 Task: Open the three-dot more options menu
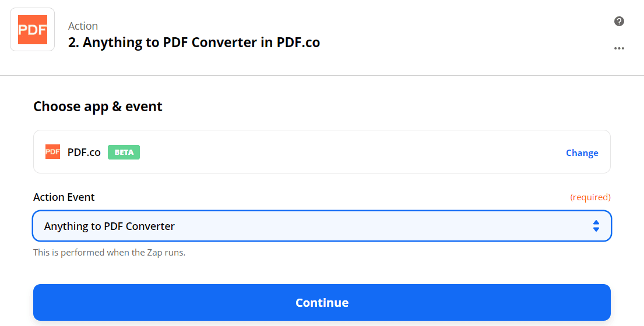619,49
